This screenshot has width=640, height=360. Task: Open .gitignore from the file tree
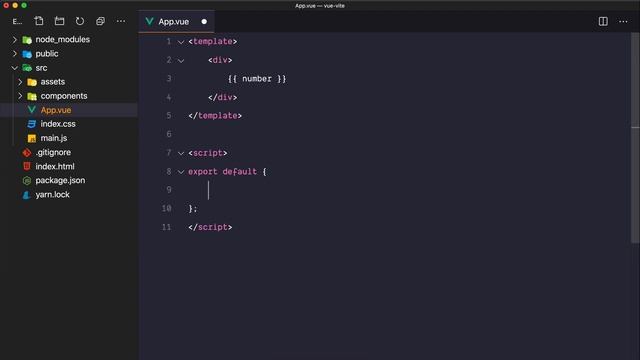pyautogui.click(x=53, y=152)
